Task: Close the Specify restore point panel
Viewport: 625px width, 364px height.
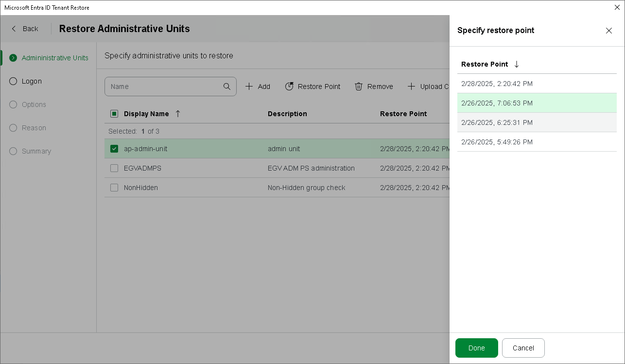Action: pos(608,31)
